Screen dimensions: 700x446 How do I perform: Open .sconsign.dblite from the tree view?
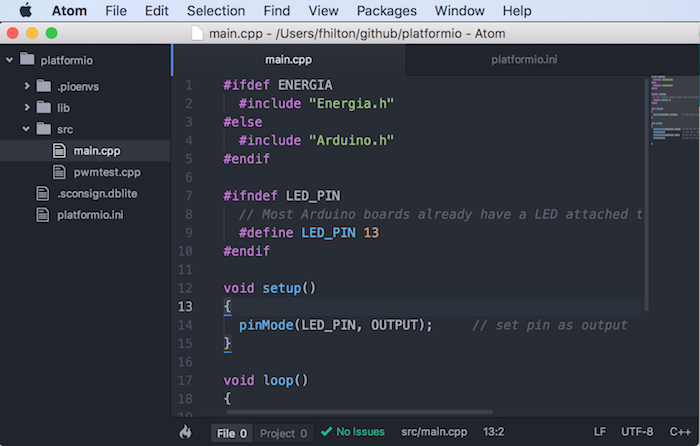pos(97,194)
